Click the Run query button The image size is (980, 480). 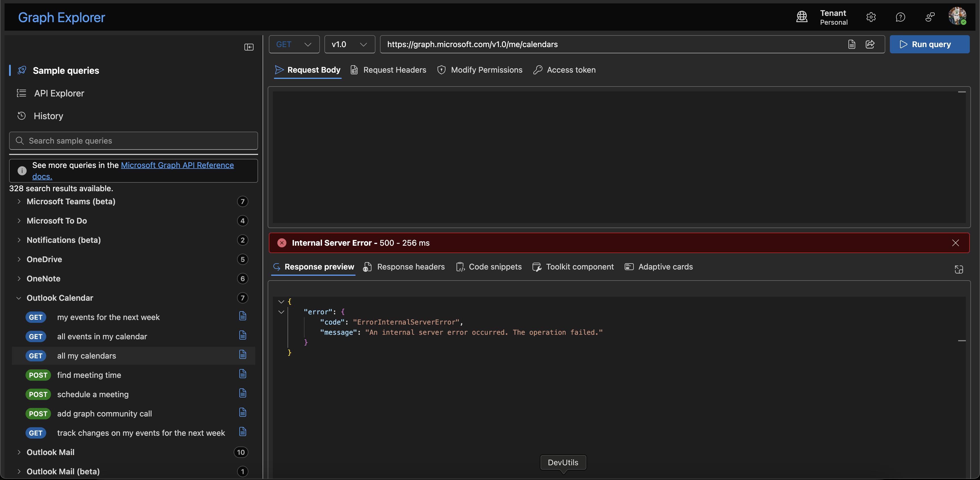click(929, 45)
